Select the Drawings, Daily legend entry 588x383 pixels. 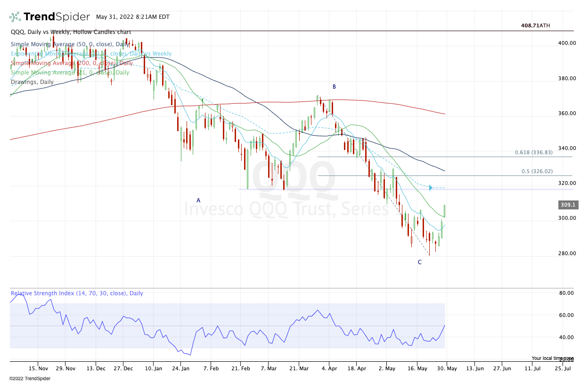tap(33, 82)
